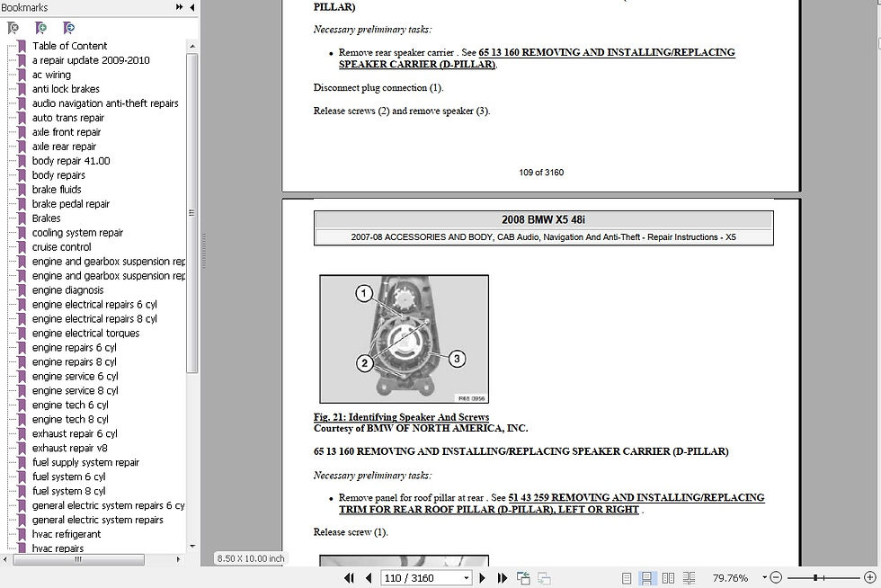Image resolution: width=881 pixels, height=588 pixels.
Task: Open the 'engine diagnosis' bookmark
Action: (68, 290)
